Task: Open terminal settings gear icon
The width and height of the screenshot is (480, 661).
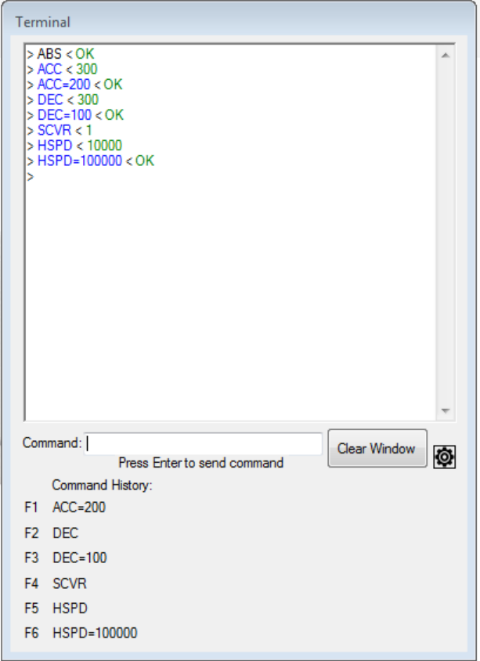Action: [x=445, y=457]
